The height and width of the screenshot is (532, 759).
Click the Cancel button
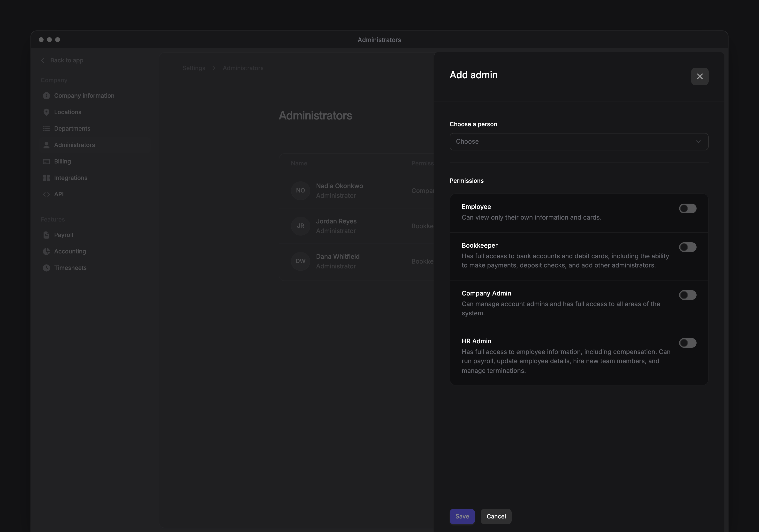pos(496,517)
